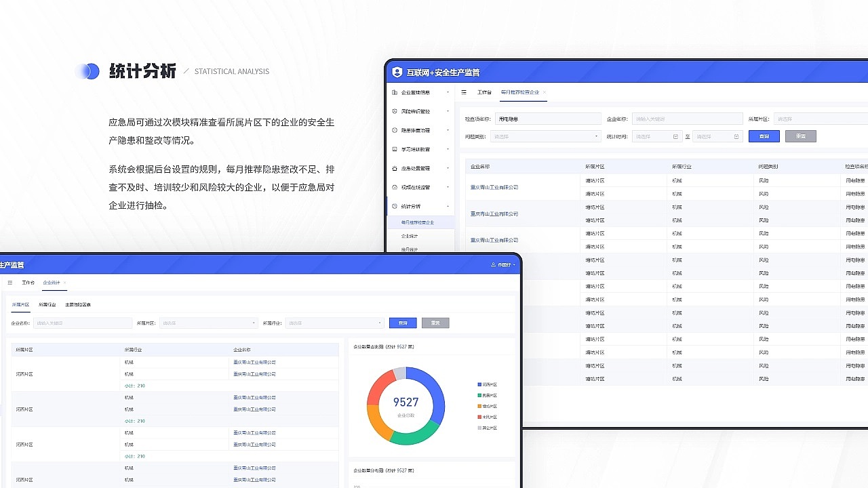
Task: Open the user account dropdown in lower window
Action: click(x=503, y=265)
